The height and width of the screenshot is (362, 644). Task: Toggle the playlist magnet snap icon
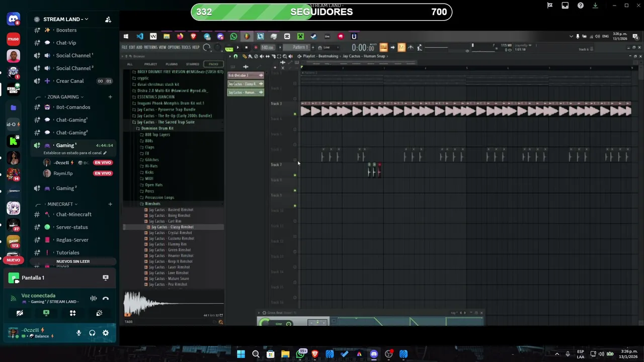235,56
